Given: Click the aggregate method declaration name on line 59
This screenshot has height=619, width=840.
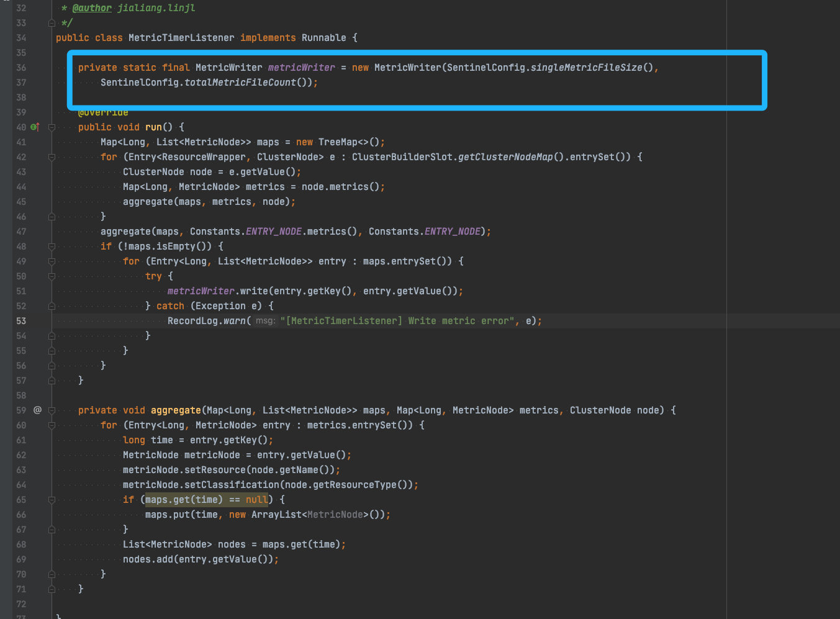Looking at the screenshot, I should click(176, 410).
